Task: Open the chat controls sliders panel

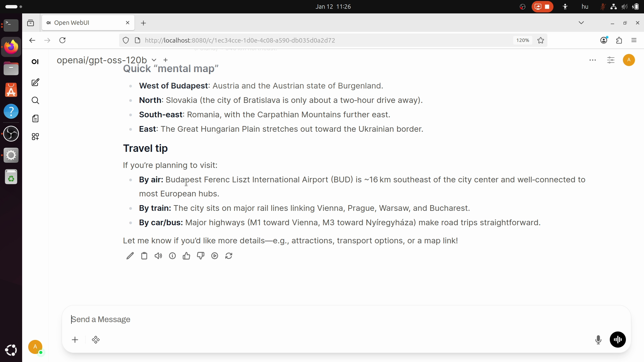Action: (611, 60)
